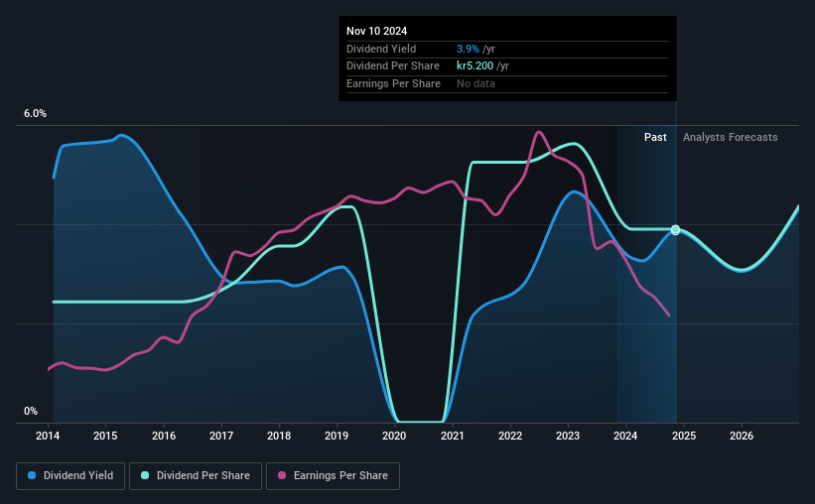Click the 2026 x-axis label
The image size is (815, 504).
[742, 436]
